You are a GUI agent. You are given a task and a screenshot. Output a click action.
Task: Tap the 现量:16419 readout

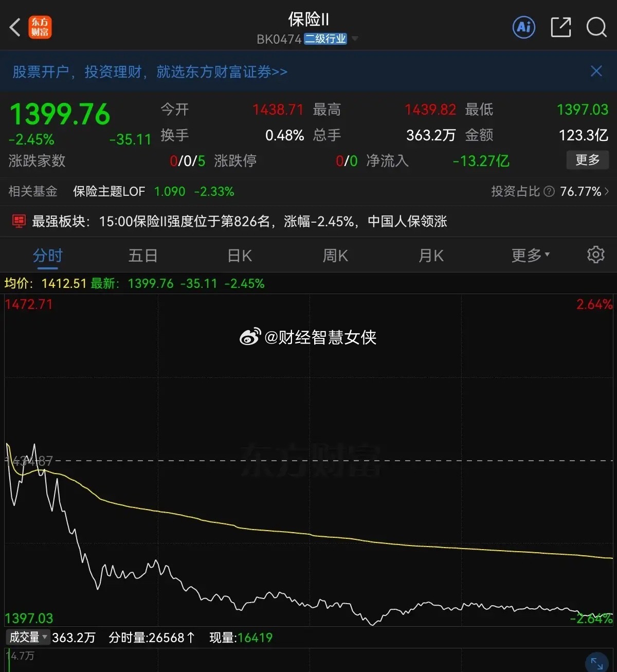coord(241,638)
